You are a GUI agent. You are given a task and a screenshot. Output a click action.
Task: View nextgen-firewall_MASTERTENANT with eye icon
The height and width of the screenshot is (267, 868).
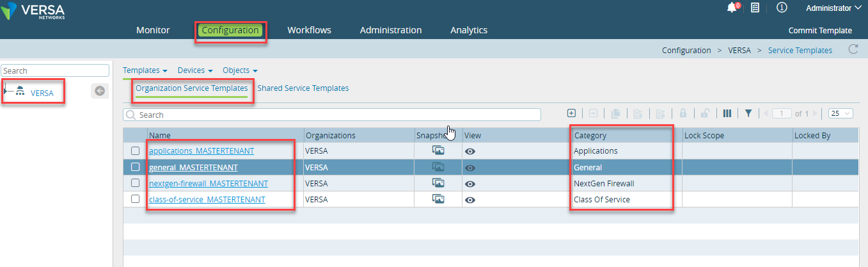click(470, 184)
